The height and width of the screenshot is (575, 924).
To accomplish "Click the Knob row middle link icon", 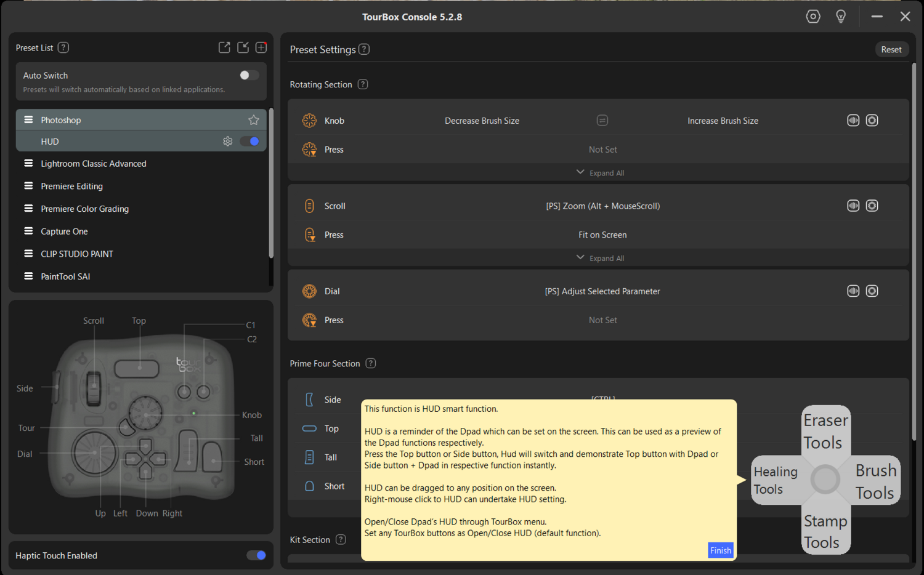I will pos(602,121).
